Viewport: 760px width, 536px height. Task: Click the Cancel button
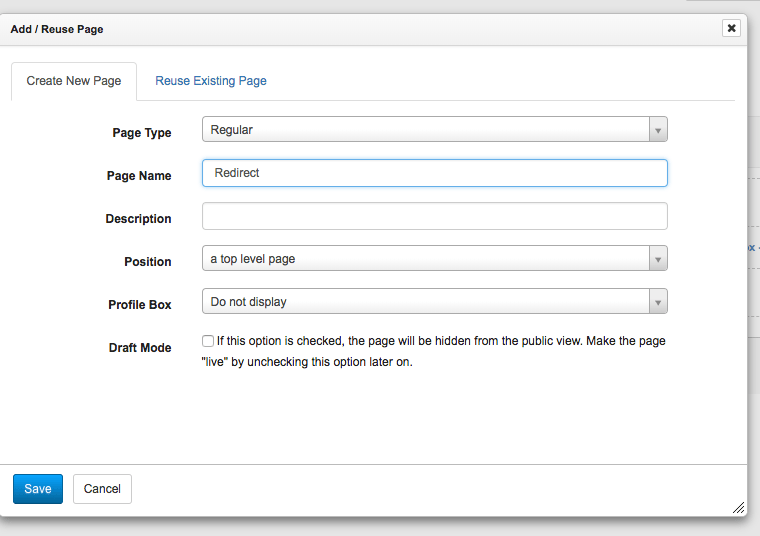click(x=102, y=489)
